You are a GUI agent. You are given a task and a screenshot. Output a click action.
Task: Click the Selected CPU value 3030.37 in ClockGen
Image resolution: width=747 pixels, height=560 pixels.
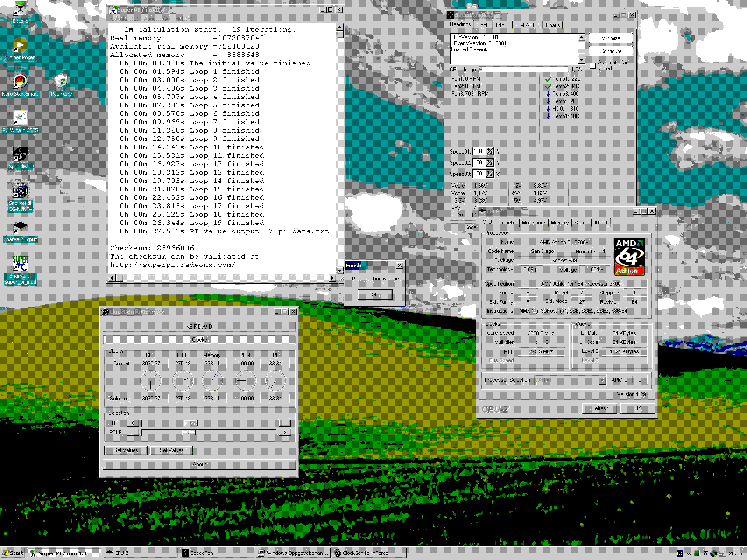(x=151, y=399)
